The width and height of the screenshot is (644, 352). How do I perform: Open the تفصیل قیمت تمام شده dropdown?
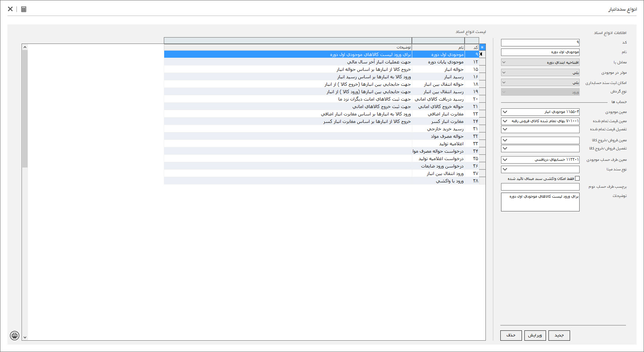(505, 129)
